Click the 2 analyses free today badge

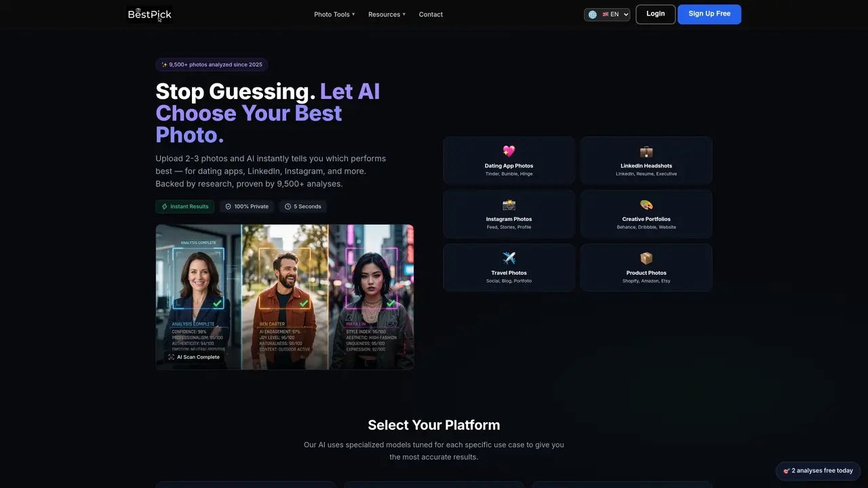click(818, 470)
